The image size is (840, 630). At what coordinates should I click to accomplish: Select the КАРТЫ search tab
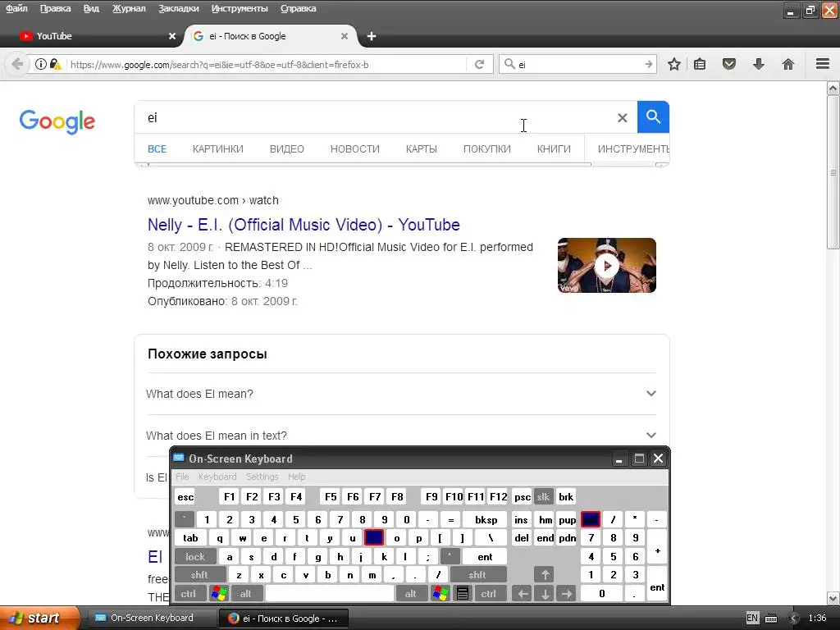coord(421,149)
